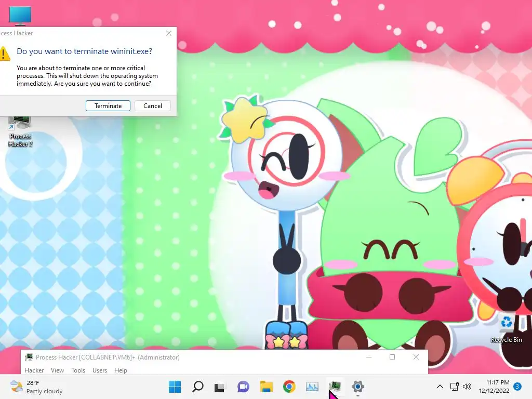532x399 pixels.
Task: Open the performance monitor taskbar icon
Action: pos(312,387)
